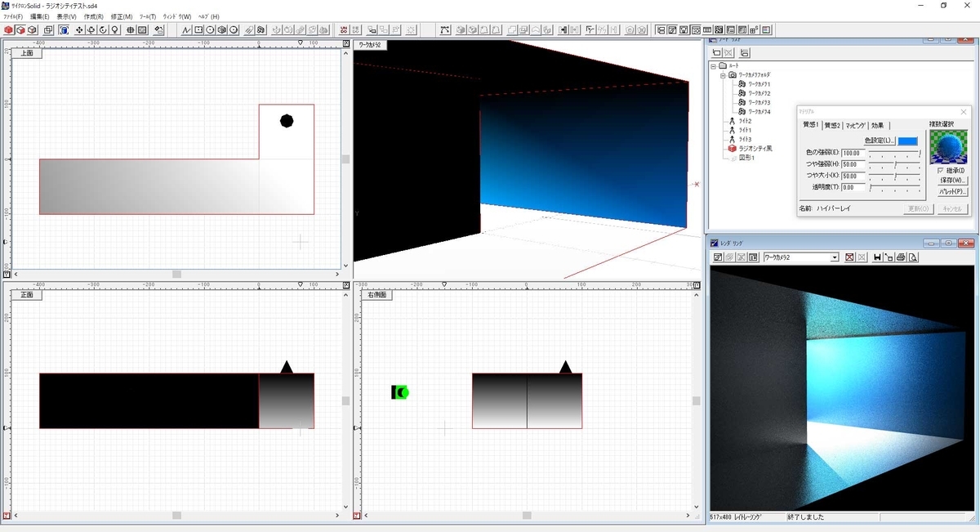The height and width of the screenshot is (532, 980).
Task: Click the overlapping squares view icon
Action: point(48,30)
